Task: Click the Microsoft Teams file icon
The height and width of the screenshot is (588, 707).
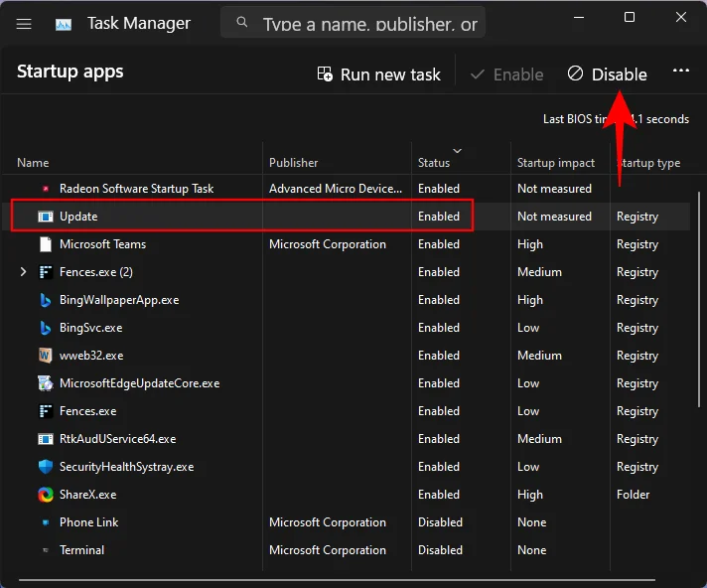Action: click(x=46, y=244)
